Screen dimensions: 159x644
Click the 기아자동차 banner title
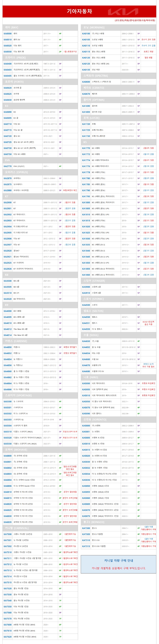pos(79,11)
